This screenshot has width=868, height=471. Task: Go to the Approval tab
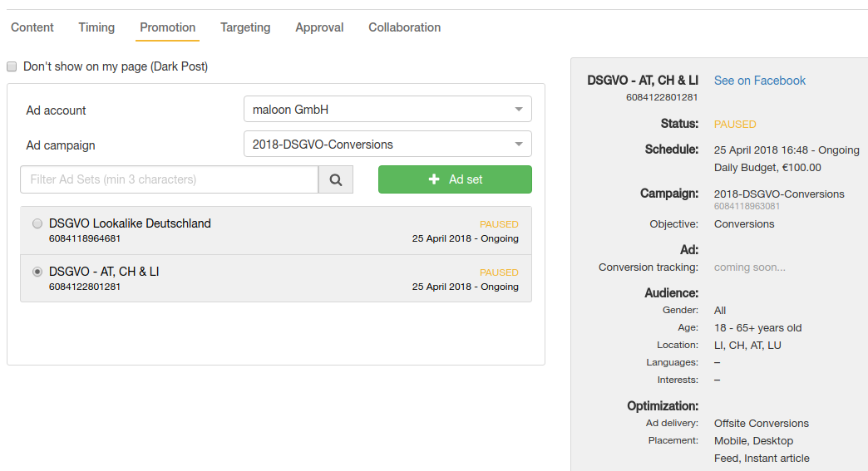click(319, 27)
